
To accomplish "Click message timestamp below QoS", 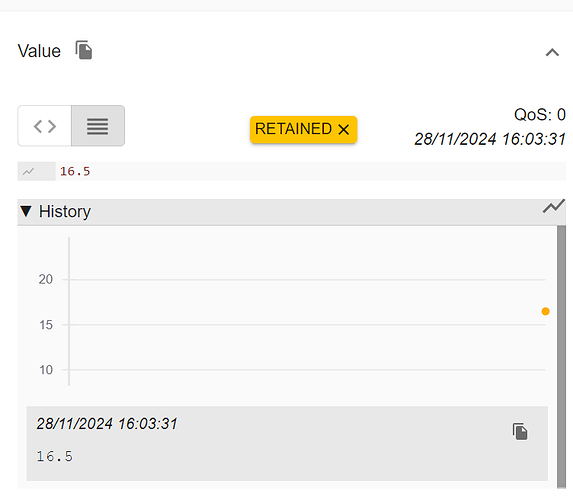I will point(490,139).
